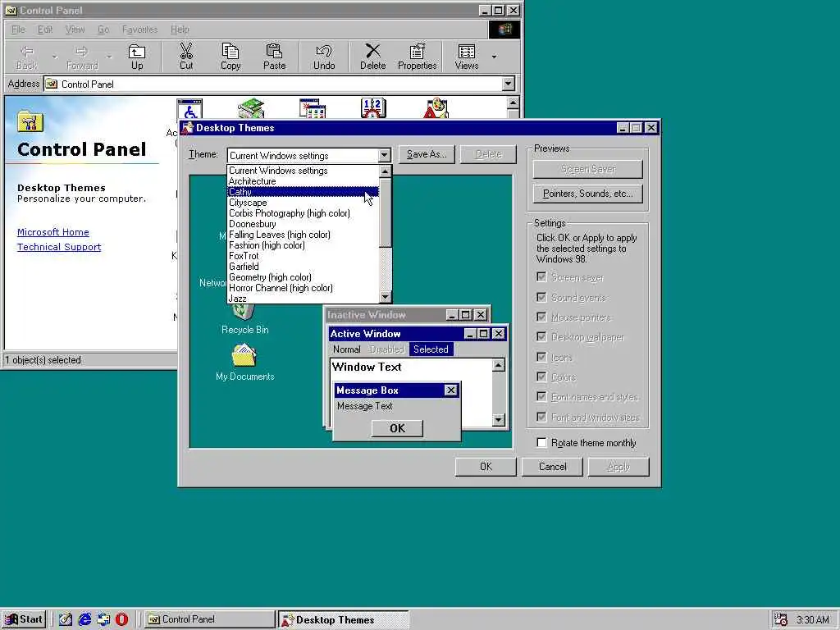This screenshot has width=840, height=630.
Task: Click the Task Scheduler tray icon
Action: click(781, 620)
